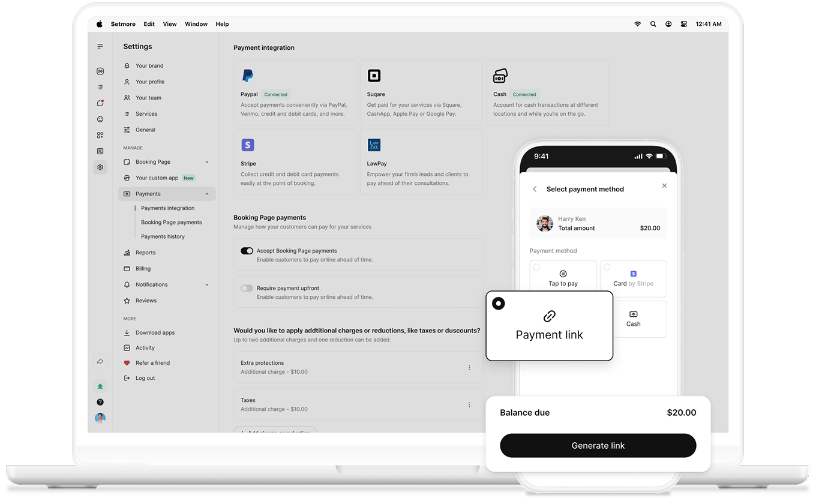
Task: Select the settings gear icon in the rail
Action: pyautogui.click(x=100, y=167)
